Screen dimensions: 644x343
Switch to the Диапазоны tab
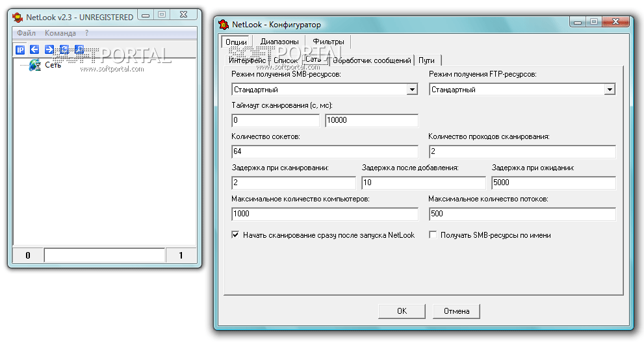279,42
